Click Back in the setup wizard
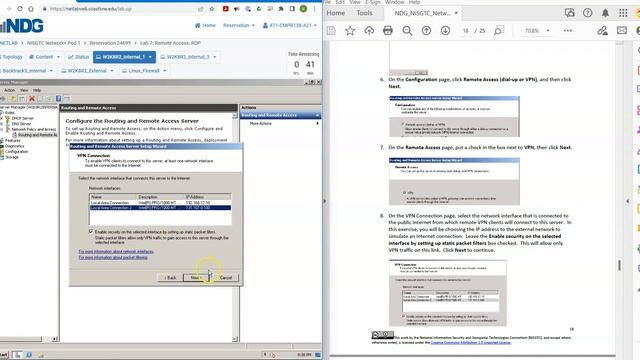The image size is (640, 360). pyautogui.click(x=170, y=278)
